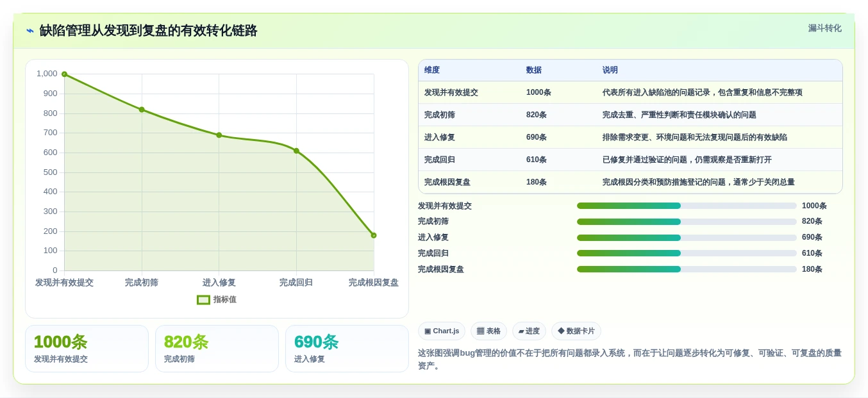The height and width of the screenshot is (398, 868).
Task: Click the 完成回归 progress bar
Action: 687,253
